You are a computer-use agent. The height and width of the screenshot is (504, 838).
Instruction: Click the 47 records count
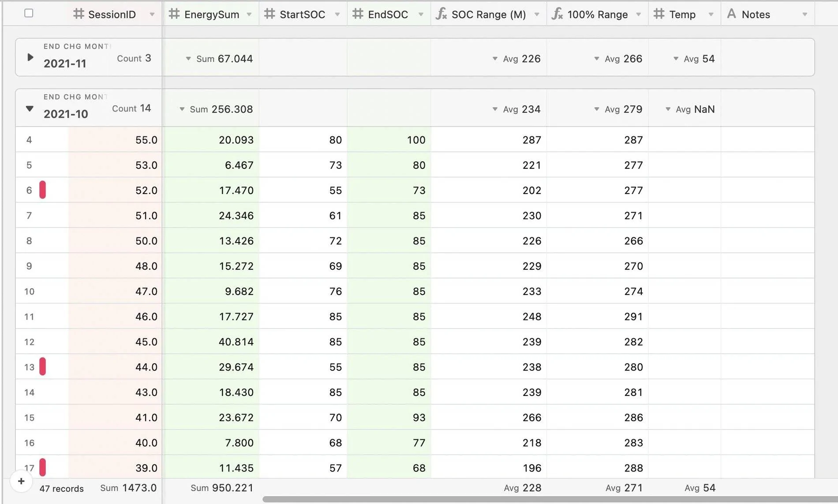tap(61, 489)
